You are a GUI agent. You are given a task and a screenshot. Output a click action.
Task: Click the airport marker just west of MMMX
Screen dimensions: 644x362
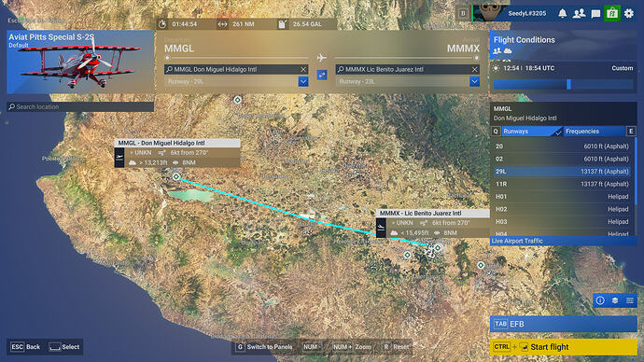(x=407, y=255)
